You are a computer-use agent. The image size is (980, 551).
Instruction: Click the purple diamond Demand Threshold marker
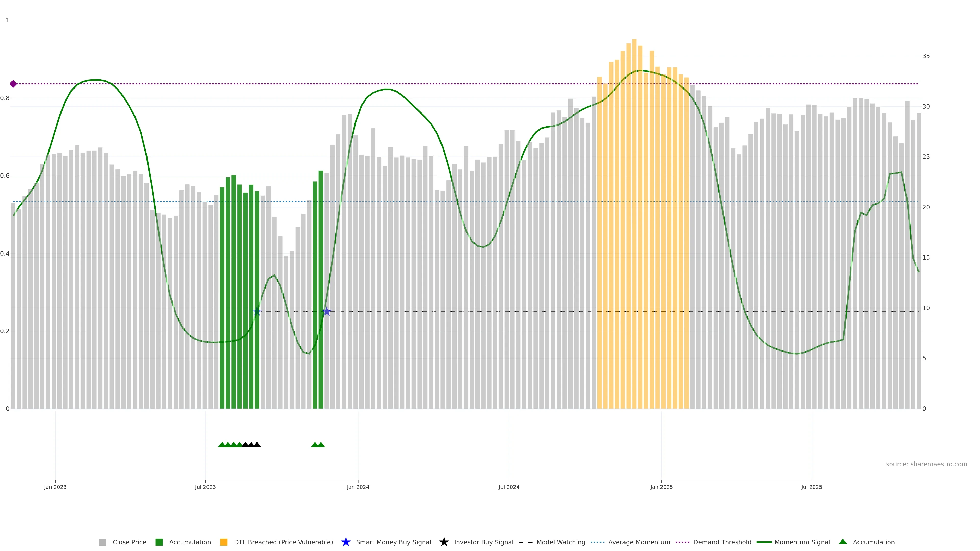click(x=13, y=84)
